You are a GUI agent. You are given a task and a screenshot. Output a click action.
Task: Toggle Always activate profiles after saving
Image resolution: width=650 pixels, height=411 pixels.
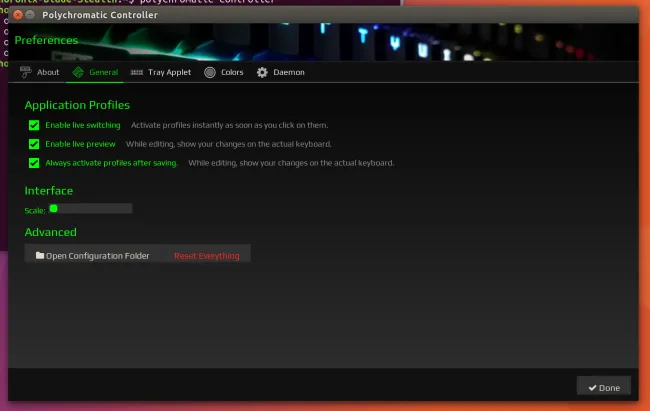coord(34,163)
